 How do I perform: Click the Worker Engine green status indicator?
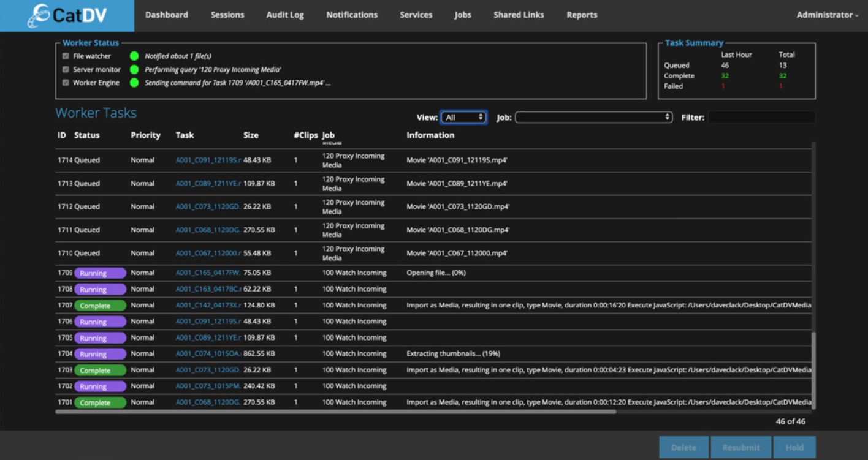134,83
